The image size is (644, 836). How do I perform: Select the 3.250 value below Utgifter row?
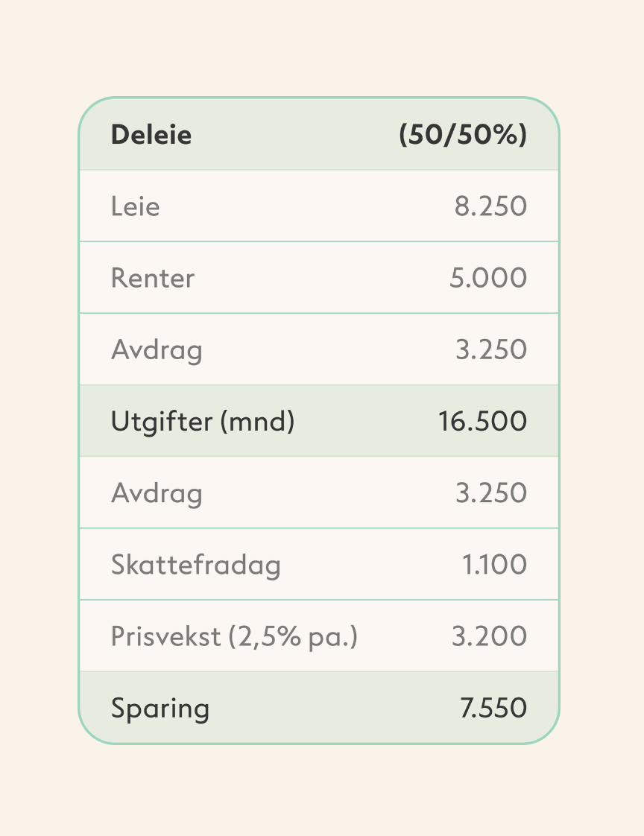[491, 493]
